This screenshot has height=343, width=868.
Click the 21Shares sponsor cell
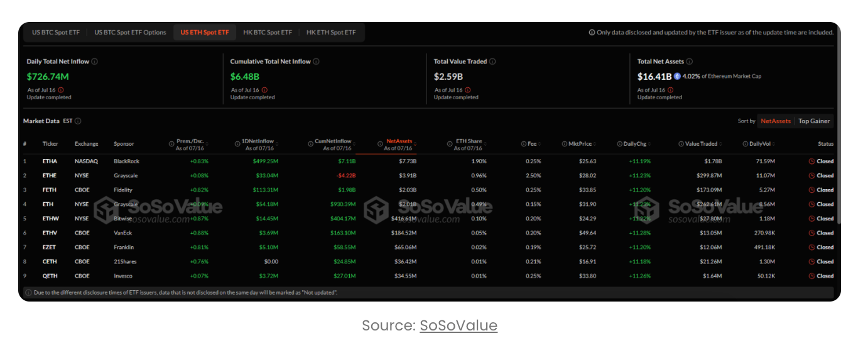[125, 261]
